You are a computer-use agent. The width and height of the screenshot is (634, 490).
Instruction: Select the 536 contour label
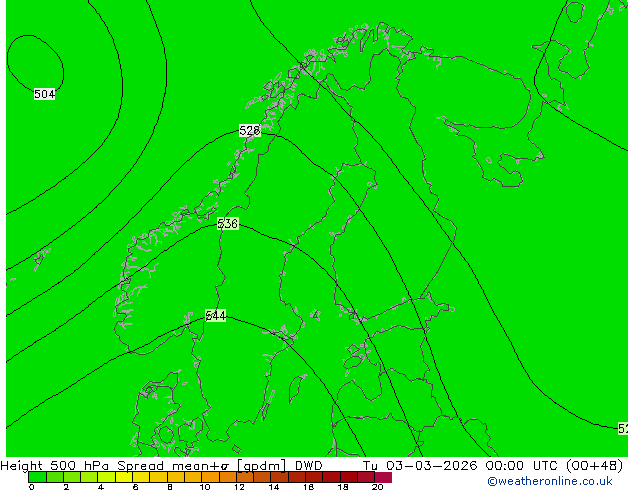pyautogui.click(x=228, y=224)
